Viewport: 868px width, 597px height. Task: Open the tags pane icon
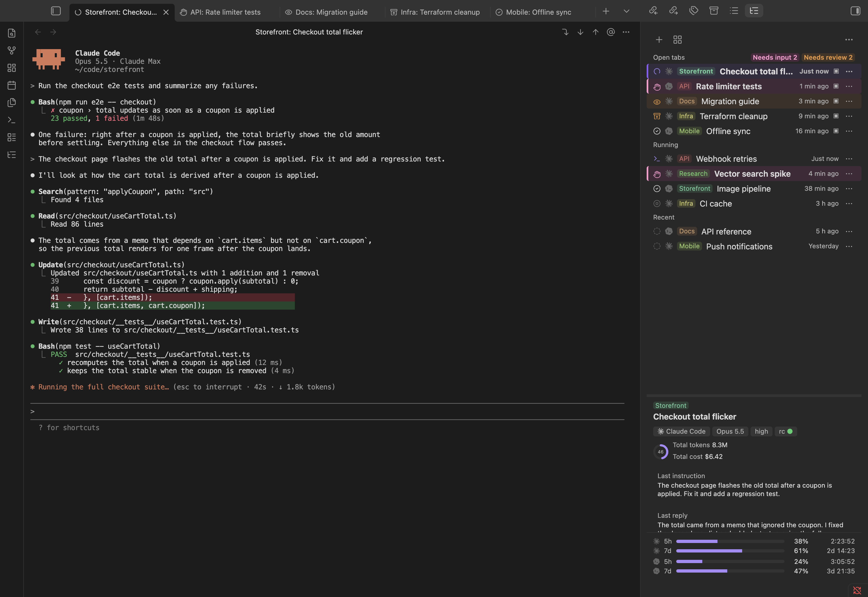(x=693, y=11)
